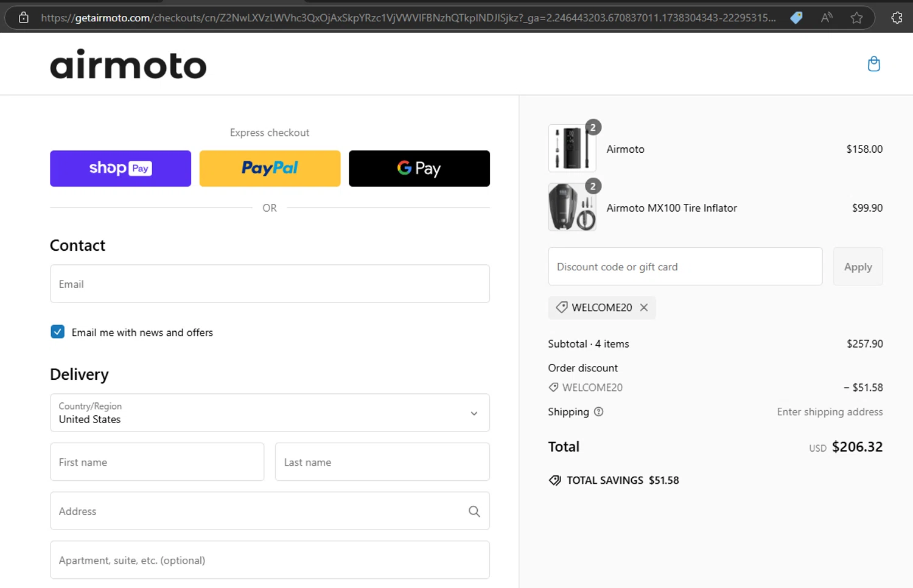The height and width of the screenshot is (588, 913).
Task: Click 'Airmoto MX100 Tire Inflator' product name
Action: pos(671,208)
